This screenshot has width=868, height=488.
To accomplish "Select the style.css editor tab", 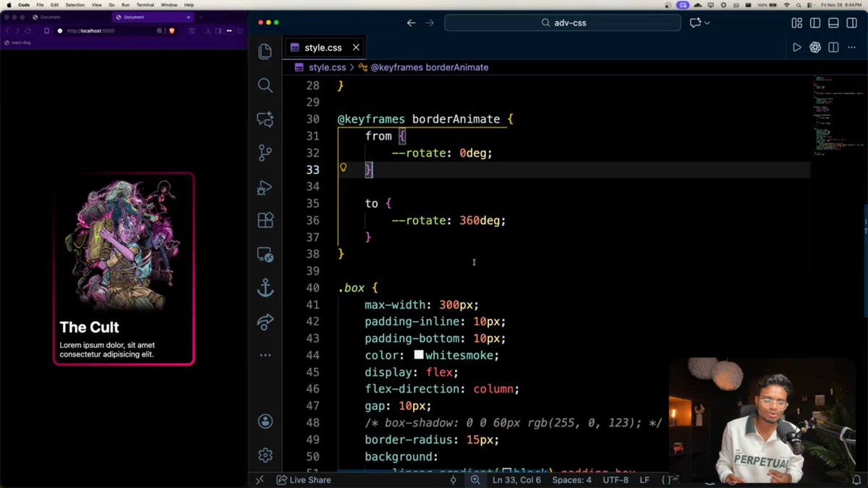I will click(325, 48).
